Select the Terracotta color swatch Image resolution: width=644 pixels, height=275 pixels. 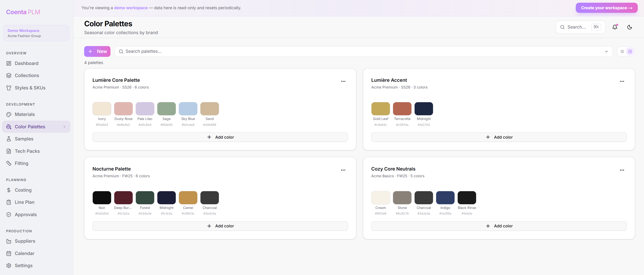[402, 109]
